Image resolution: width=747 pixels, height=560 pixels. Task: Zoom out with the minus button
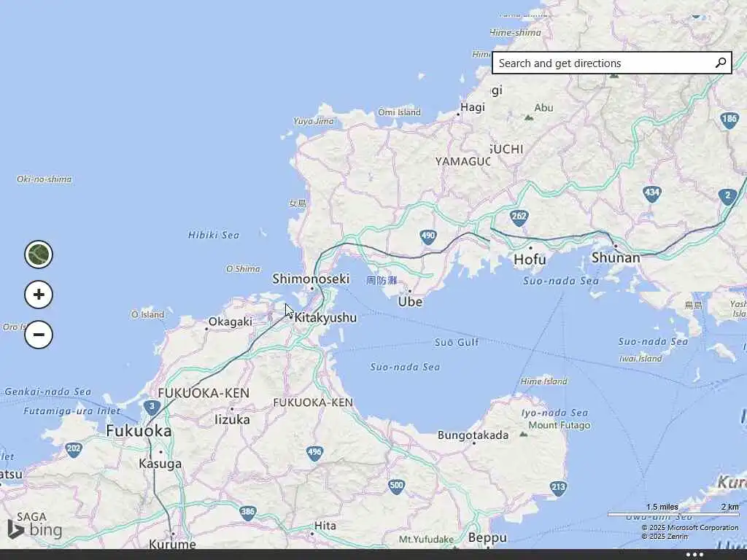(x=39, y=334)
